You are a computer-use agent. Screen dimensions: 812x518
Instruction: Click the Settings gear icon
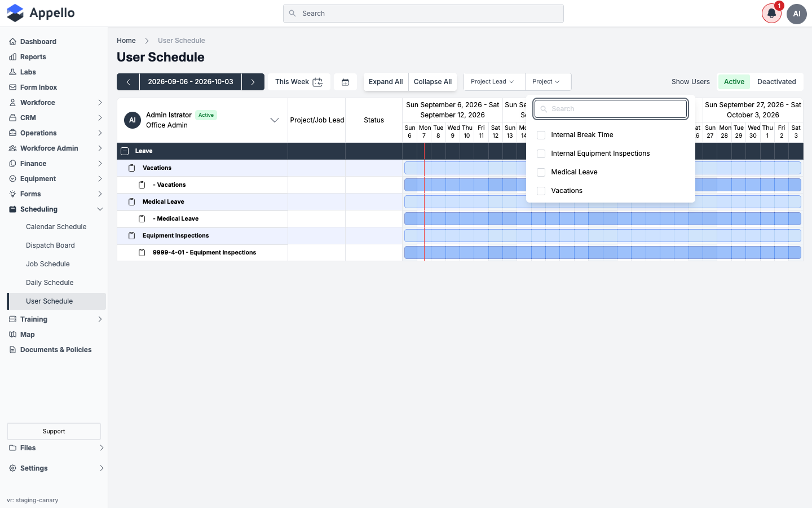[x=12, y=468]
